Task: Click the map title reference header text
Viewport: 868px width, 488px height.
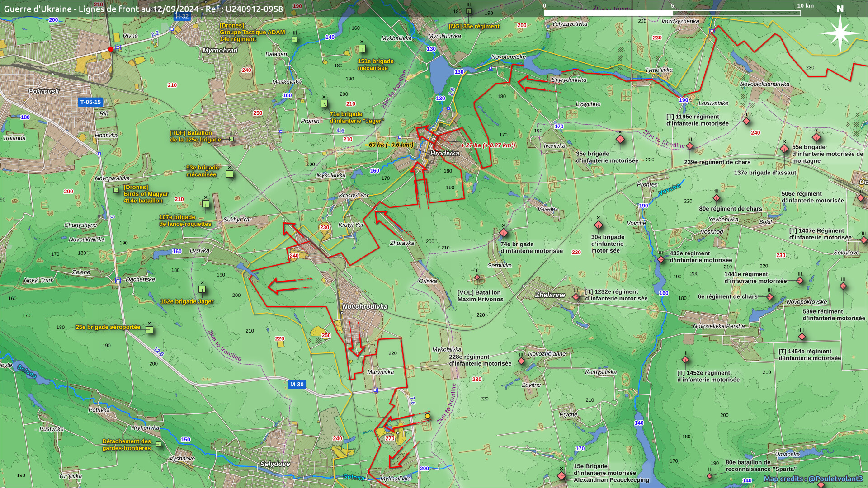Action: tap(143, 9)
